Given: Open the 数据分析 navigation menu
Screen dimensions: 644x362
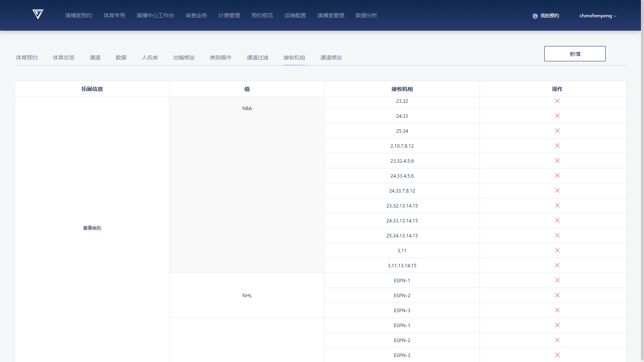Looking at the screenshot, I should coord(366,15).
